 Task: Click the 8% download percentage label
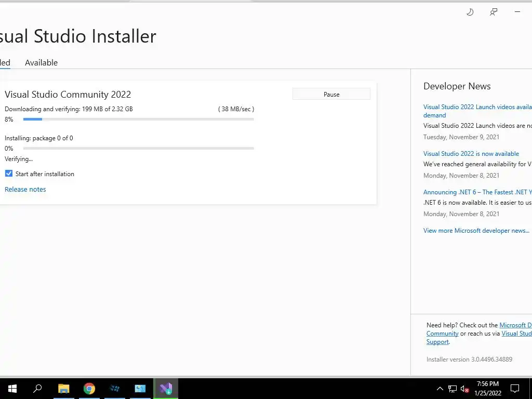tap(9, 119)
